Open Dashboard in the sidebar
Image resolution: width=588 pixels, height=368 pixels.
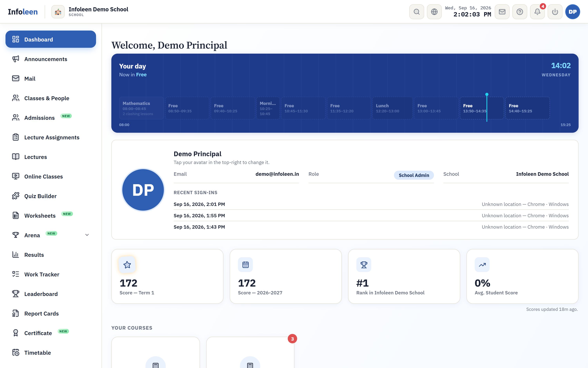[x=51, y=39]
